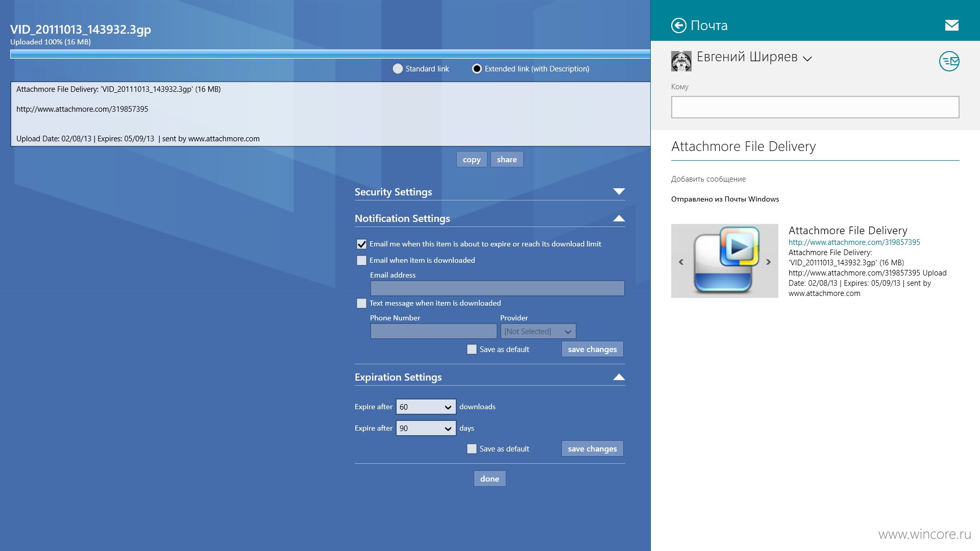This screenshot has width=980, height=551.
Task: Click the envelope mail icon in header
Action: (951, 26)
